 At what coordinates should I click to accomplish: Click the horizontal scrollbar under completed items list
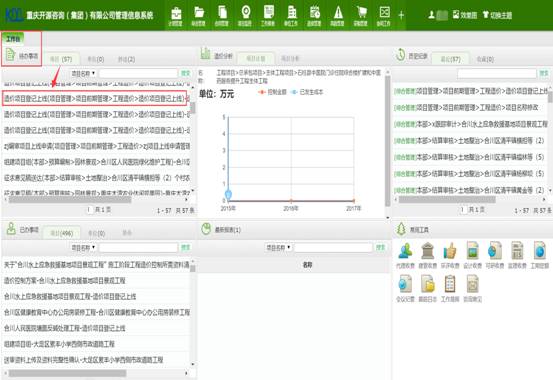[x=67, y=373]
